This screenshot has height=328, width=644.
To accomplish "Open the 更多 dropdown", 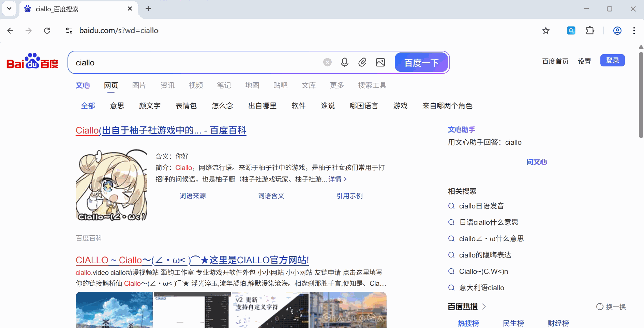I will pyautogui.click(x=336, y=85).
